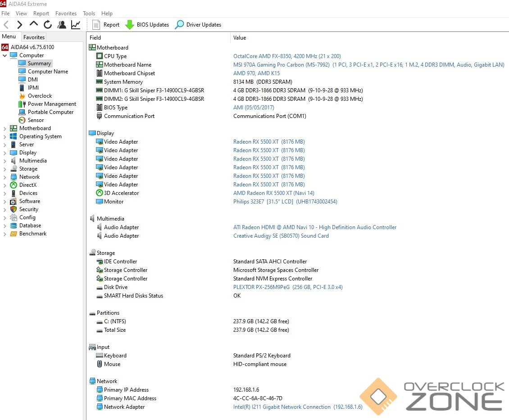Screen dimensions: 509x420
Task: Select the Software tree icon
Action: [14, 201]
